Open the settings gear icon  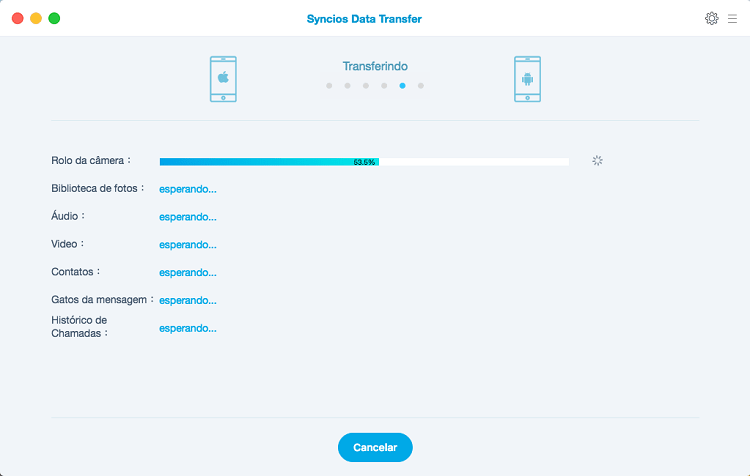(712, 18)
